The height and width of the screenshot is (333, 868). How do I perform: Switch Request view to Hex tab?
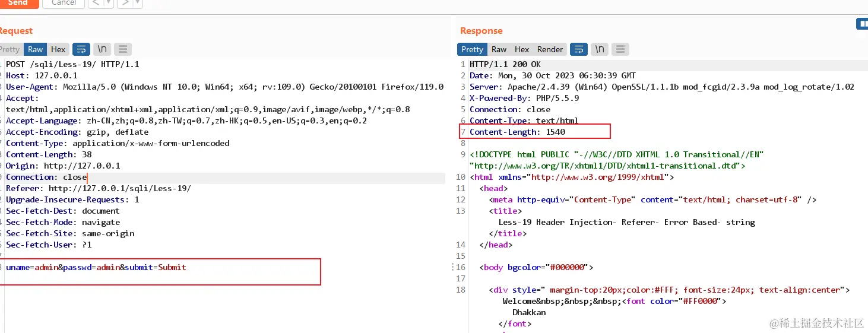tap(58, 49)
